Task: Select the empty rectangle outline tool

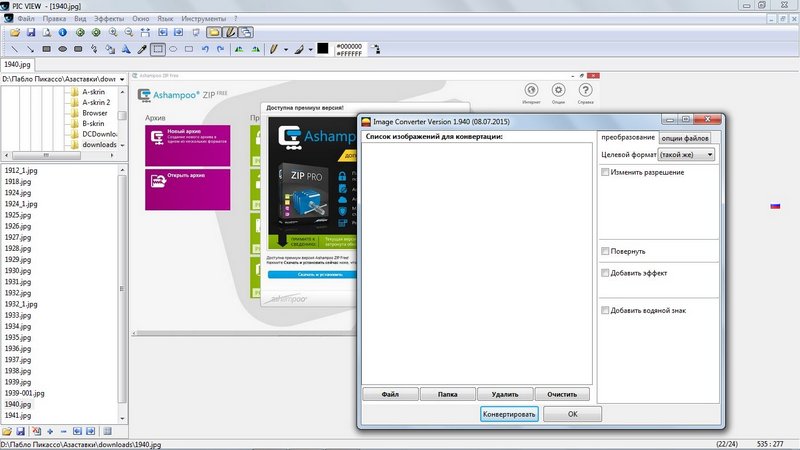Action: tap(189, 49)
